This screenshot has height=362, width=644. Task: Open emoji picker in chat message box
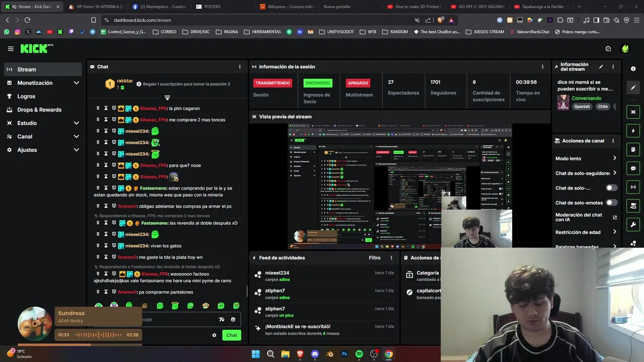pyautogui.click(x=233, y=319)
